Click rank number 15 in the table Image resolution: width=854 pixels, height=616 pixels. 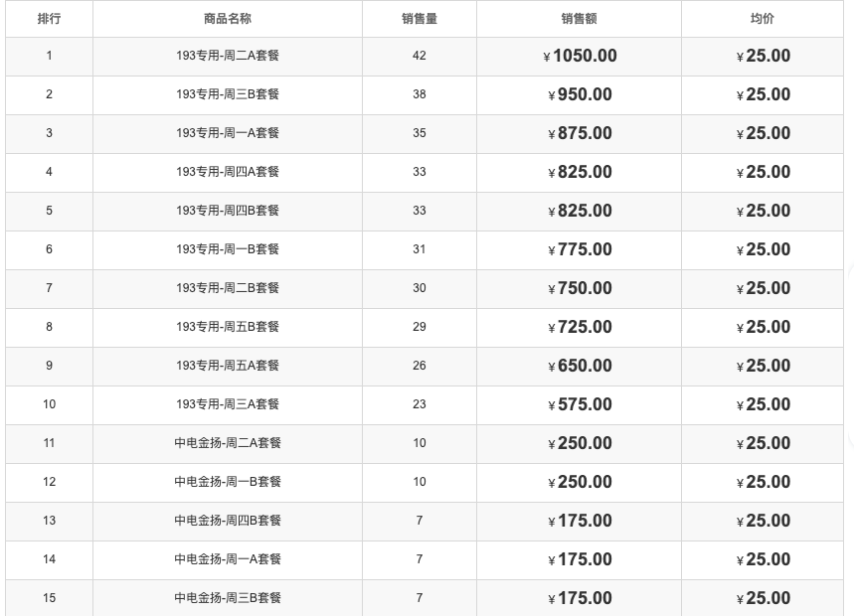49,598
